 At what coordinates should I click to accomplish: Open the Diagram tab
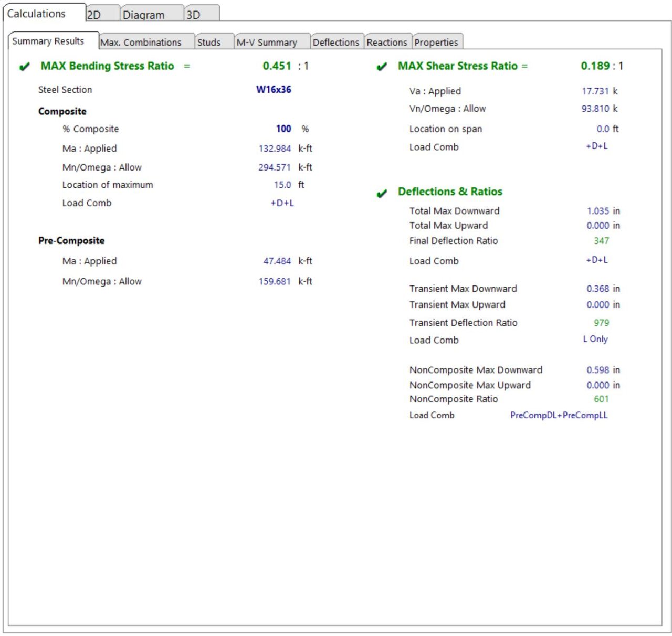[150, 14]
